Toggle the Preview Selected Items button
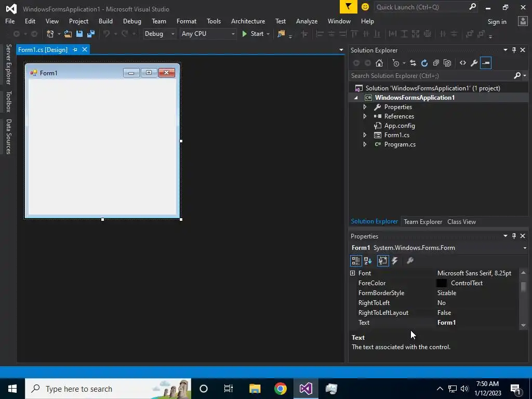532x399 pixels. click(486, 63)
